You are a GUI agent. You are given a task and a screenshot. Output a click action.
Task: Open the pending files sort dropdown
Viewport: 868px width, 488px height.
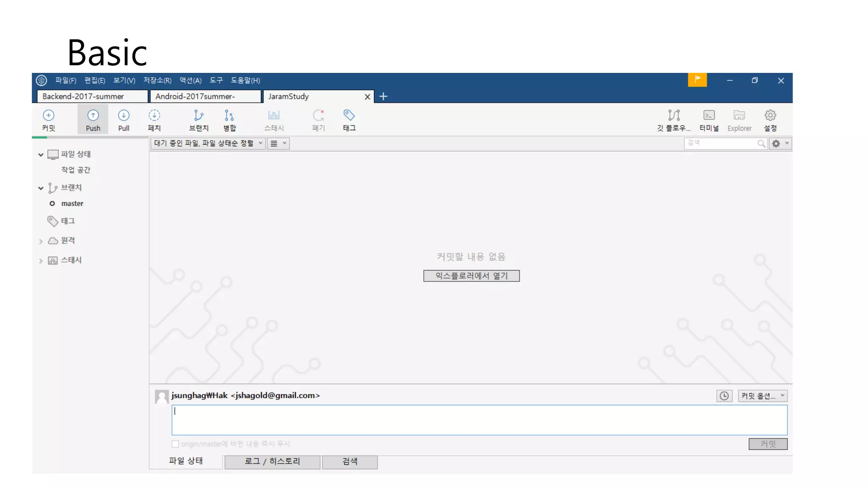pos(208,143)
